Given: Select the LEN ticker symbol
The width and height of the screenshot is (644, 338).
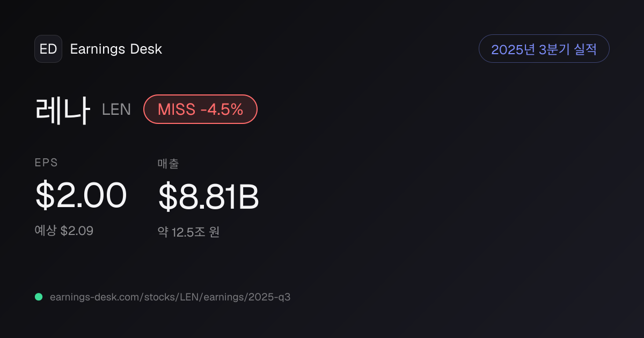Looking at the screenshot, I should click(x=116, y=109).
